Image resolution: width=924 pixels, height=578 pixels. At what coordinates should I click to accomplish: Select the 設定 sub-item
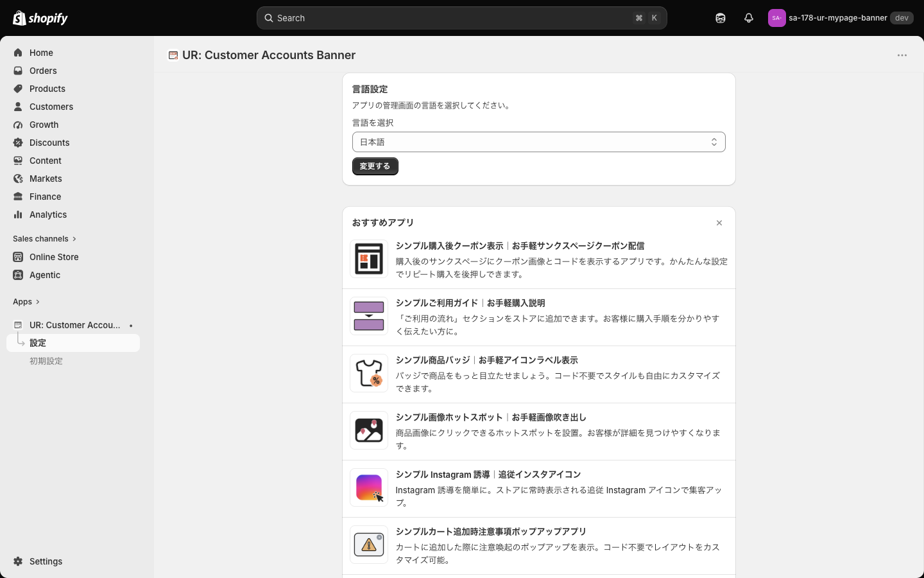click(73, 343)
